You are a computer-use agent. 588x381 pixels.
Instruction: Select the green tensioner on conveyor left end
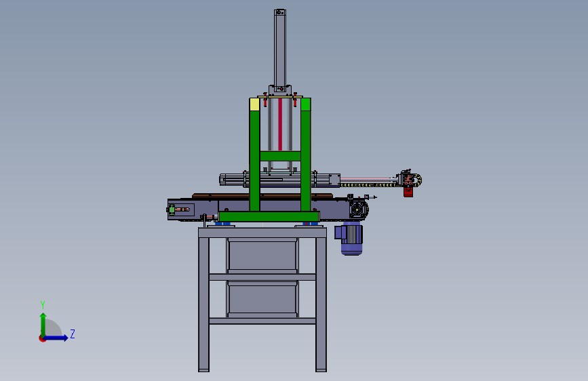coord(172,209)
